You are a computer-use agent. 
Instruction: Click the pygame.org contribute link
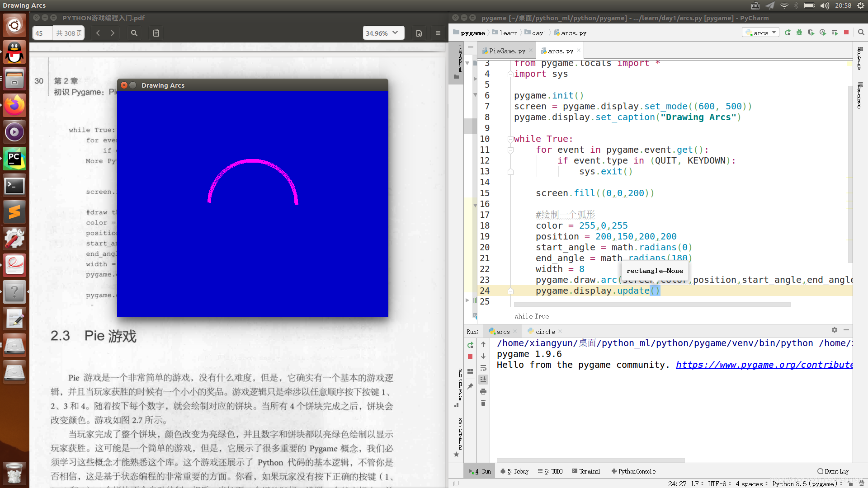point(764,365)
